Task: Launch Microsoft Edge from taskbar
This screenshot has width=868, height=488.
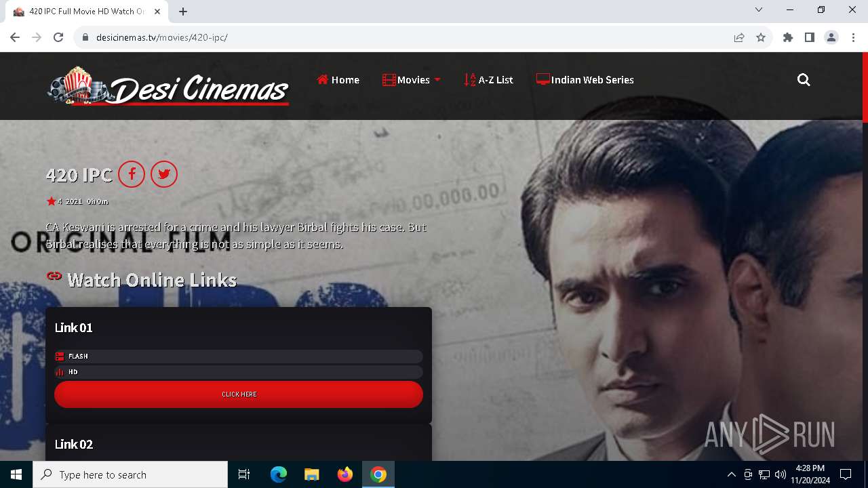Action: tap(279, 474)
